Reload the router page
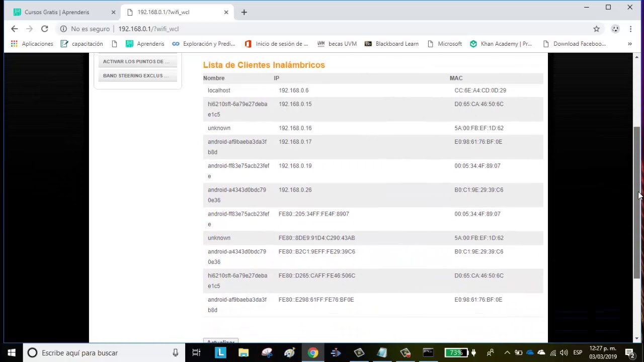 click(44, 29)
